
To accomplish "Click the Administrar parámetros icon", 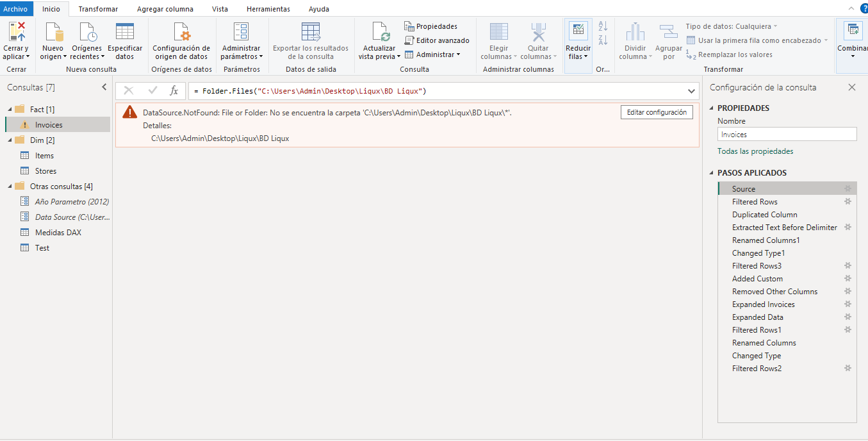I will coord(241,32).
